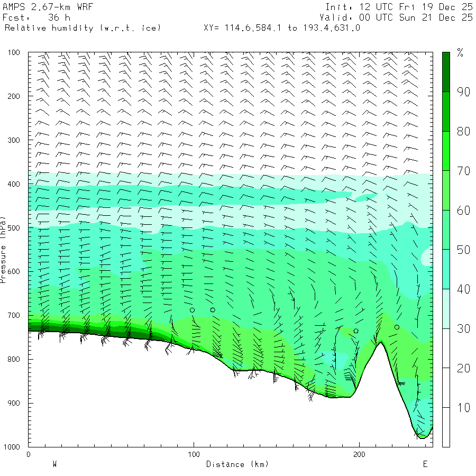Click the pressure axis tick '400'
Screen dimensions: 476x476
pyautogui.click(x=14, y=184)
